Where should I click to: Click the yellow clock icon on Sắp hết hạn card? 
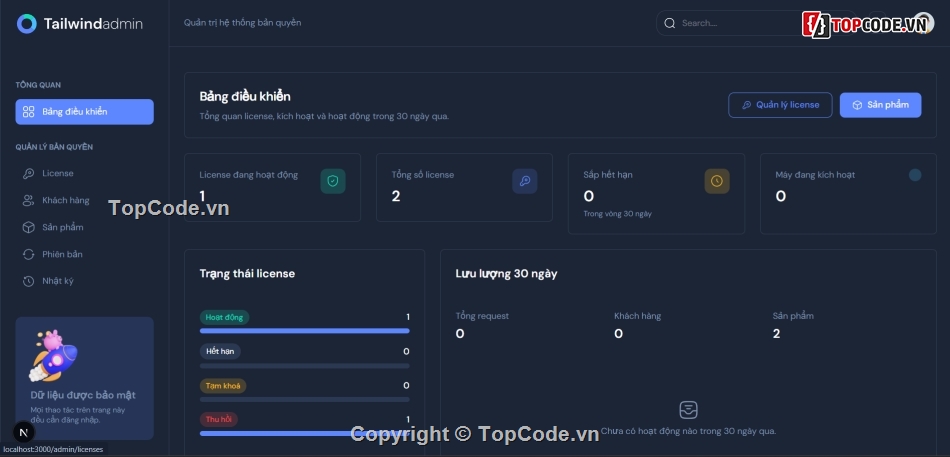coord(717,181)
